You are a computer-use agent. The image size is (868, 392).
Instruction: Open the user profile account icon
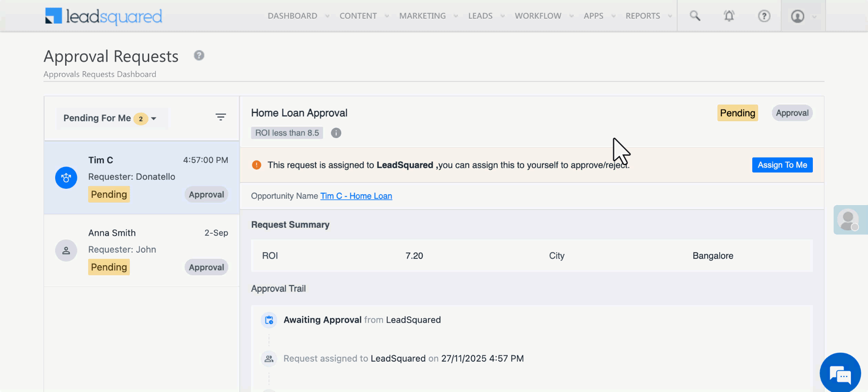[x=797, y=16]
